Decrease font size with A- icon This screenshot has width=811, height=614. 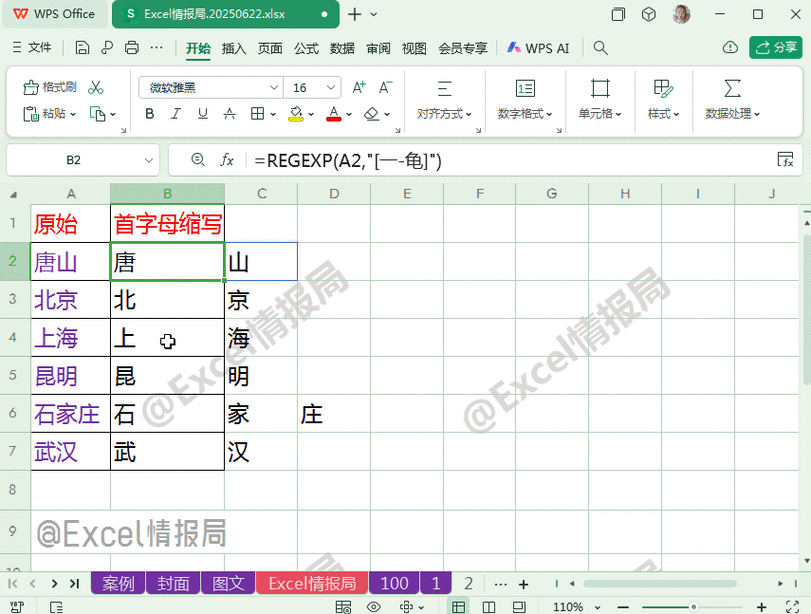[x=385, y=87]
